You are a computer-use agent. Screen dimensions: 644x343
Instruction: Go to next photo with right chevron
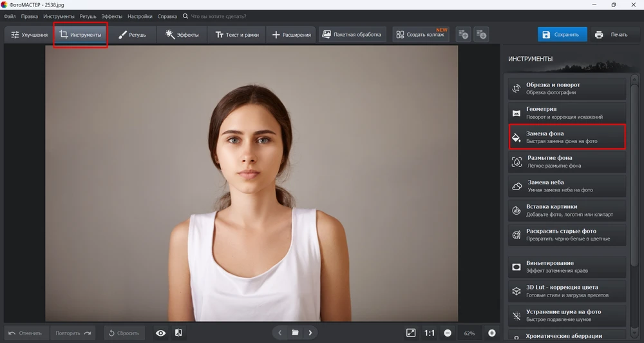pos(310,333)
